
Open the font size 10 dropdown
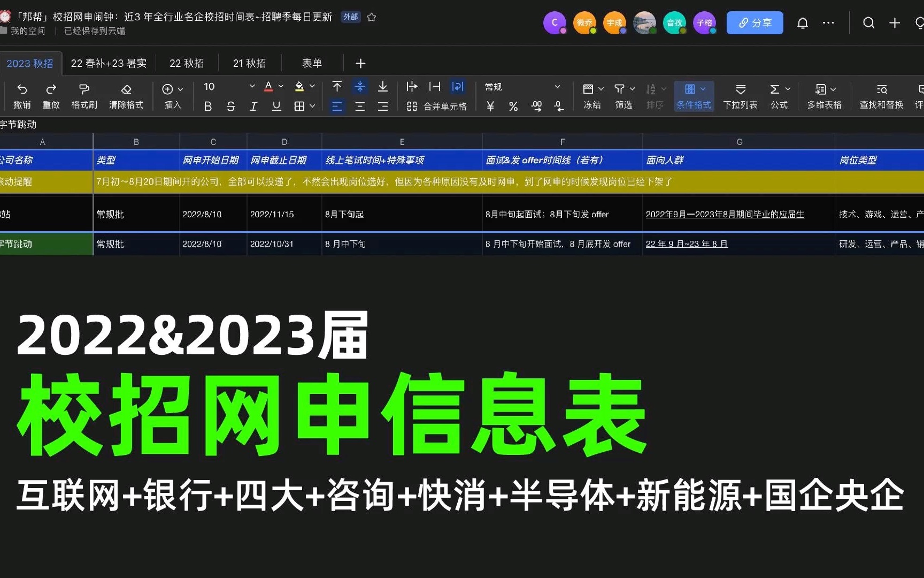tap(229, 86)
